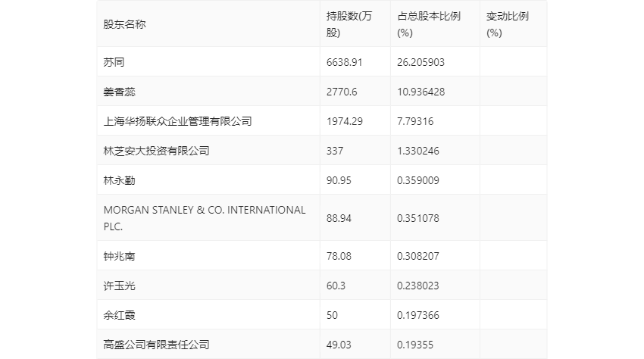Click share count 50 for 余红霞
Viewport: 644px width, 359px height.
point(332,315)
